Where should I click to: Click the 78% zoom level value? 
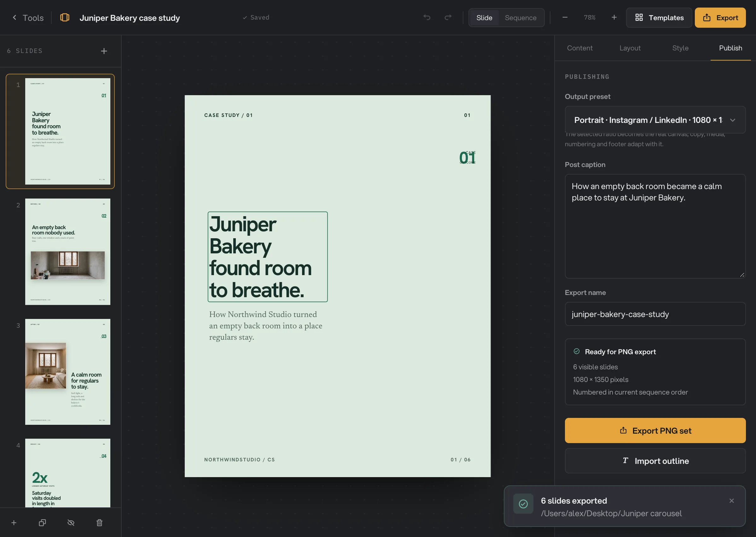(589, 18)
